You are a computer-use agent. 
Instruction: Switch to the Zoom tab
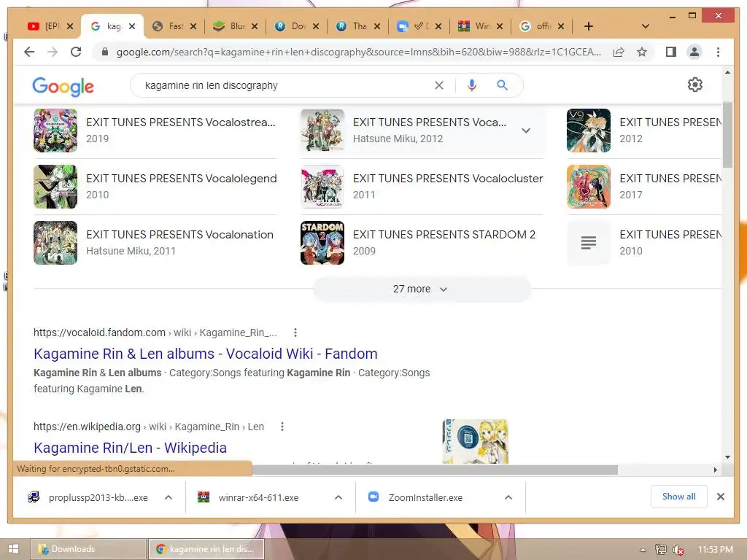419,26
